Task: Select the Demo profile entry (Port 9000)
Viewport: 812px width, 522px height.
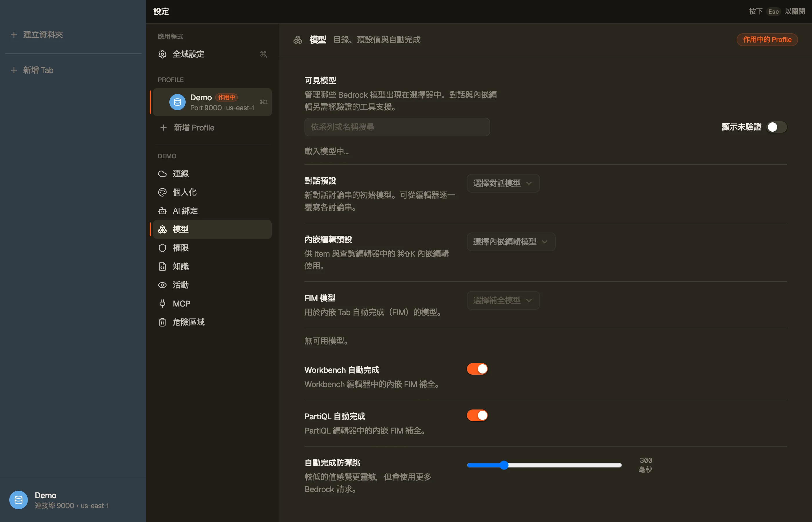Action: pyautogui.click(x=212, y=102)
